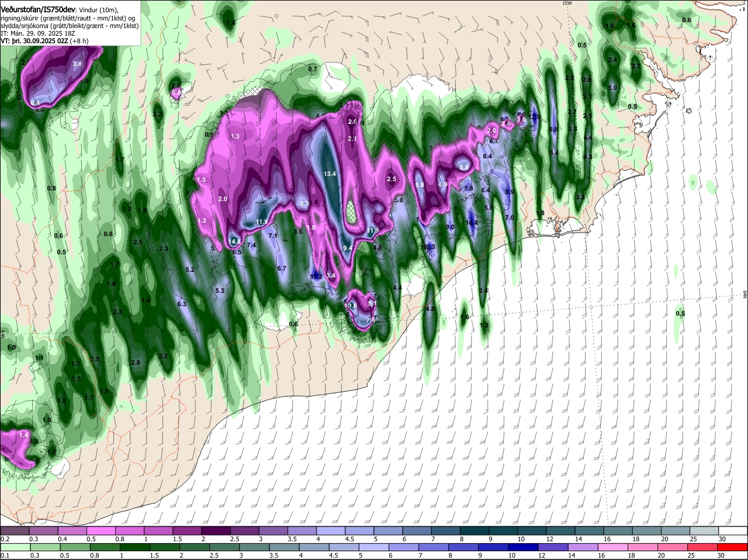Click the 12.9 value near the northeast coast
Screen dimensions: 748x560
pos(535,117)
